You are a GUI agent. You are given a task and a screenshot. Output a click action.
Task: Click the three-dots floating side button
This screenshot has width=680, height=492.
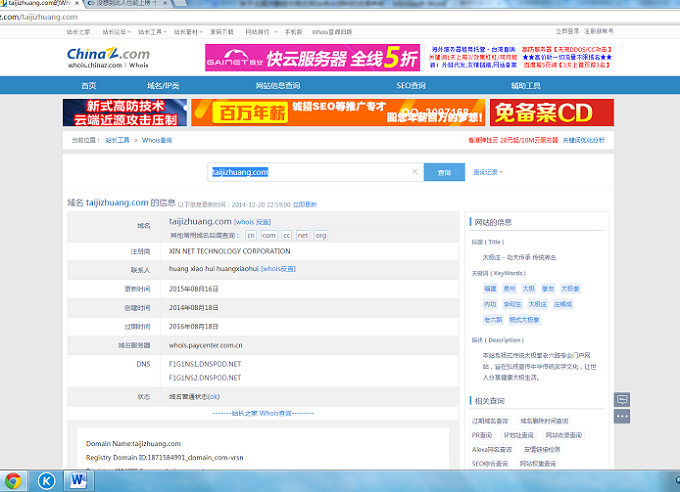point(622,416)
